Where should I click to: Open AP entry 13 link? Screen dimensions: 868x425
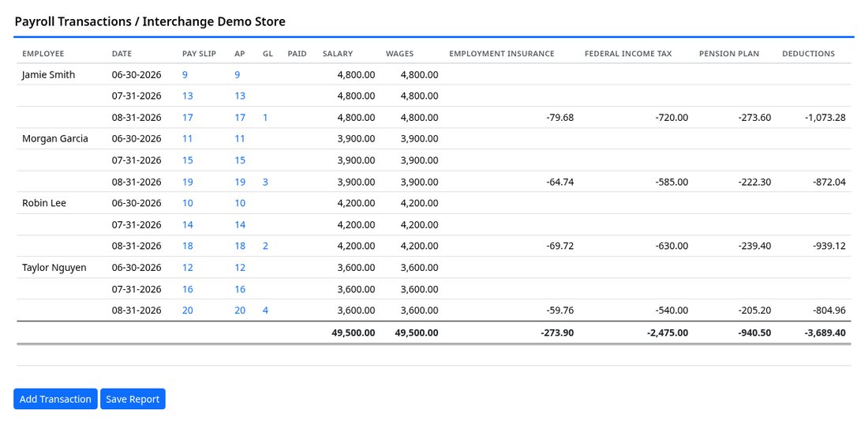point(240,96)
